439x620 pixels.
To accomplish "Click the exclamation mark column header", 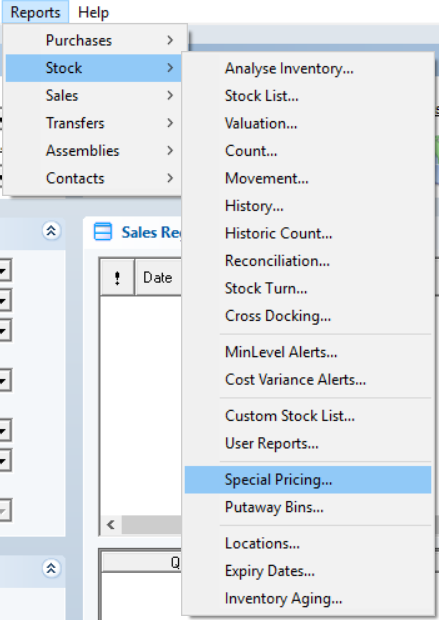I will pos(117,278).
